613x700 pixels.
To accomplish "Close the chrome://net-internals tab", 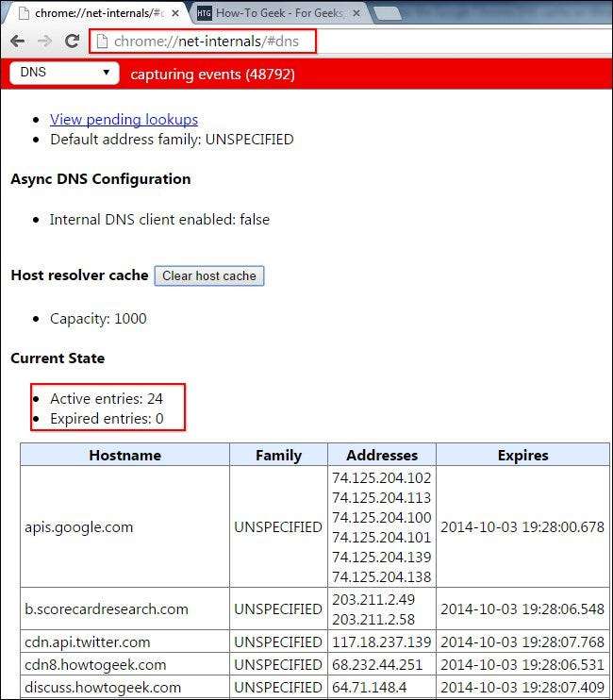I will tap(175, 13).
